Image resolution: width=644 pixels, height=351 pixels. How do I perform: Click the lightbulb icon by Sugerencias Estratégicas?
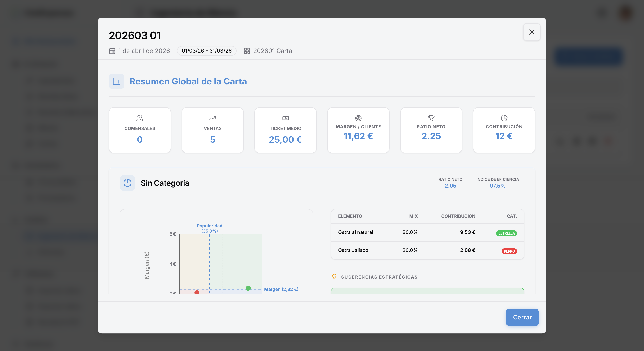pos(334,277)
